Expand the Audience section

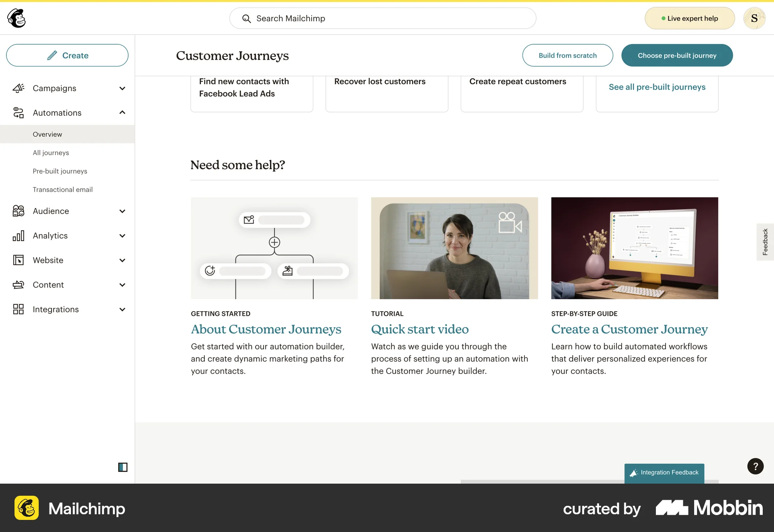click(122, 211)
